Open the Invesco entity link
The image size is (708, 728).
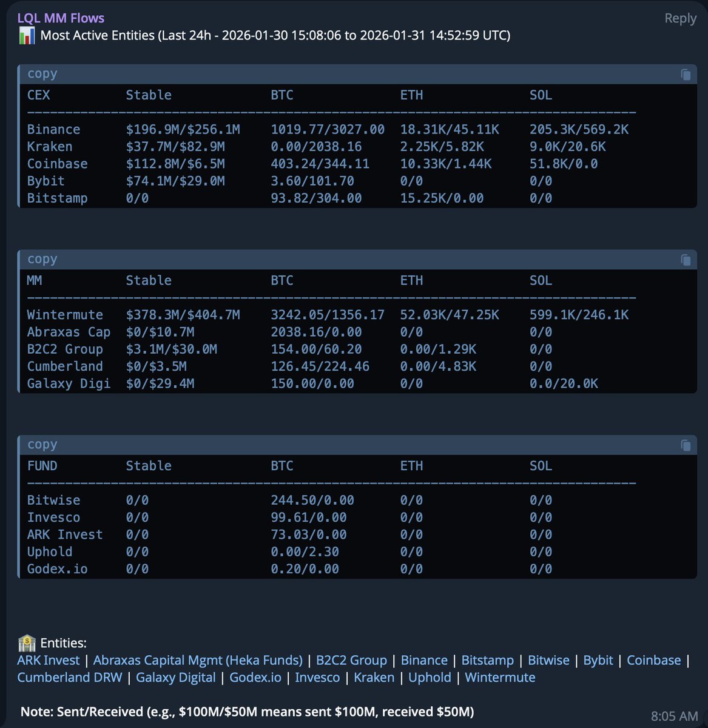coord(317,677)
